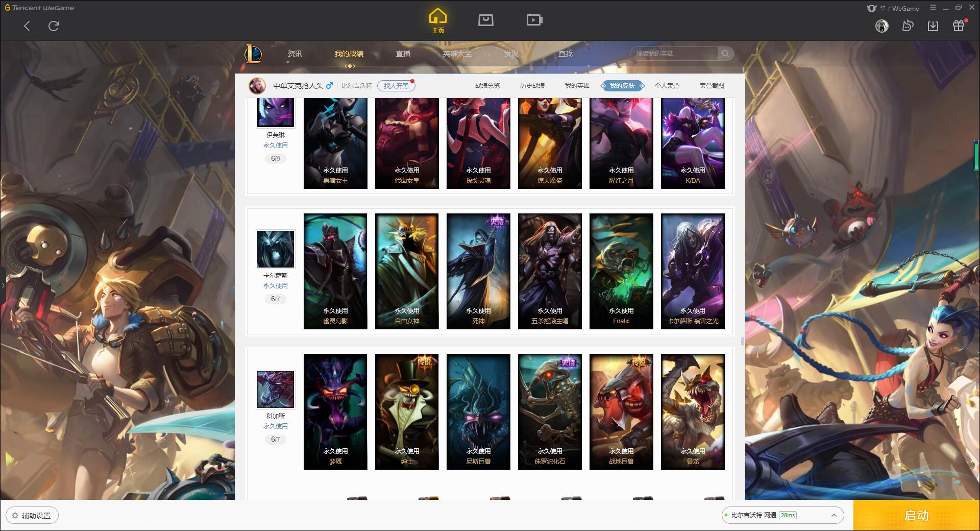Switch to 历史战绩 sub-tab
The width and height of the screenshot is (980, 531).
532,86
